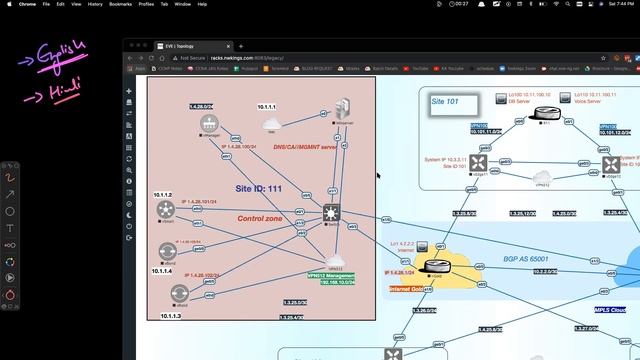Click the vManage node icon
This screenshot has height=360, width=640.
(209, 123)
